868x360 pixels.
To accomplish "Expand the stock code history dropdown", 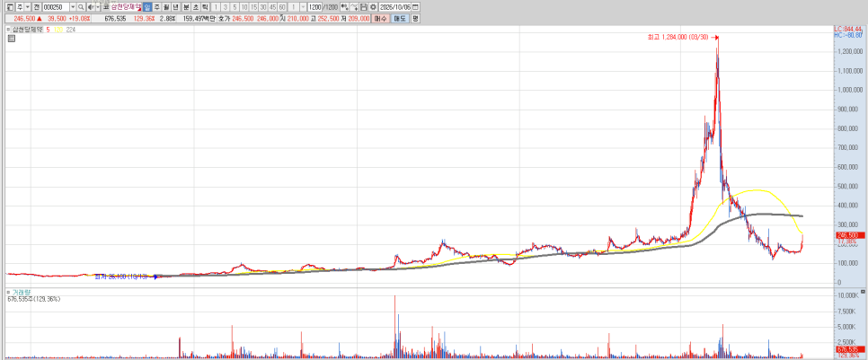I will tap(73, 7).
